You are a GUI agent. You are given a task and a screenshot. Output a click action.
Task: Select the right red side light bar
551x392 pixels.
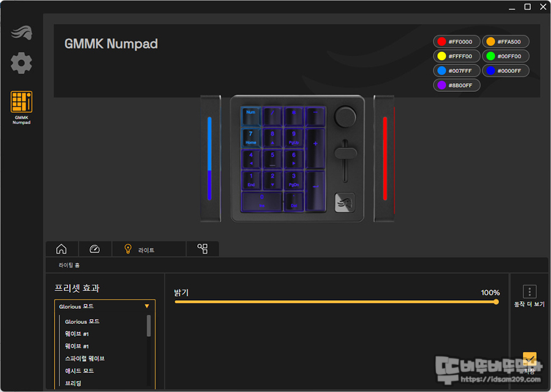[x=385, y=158]
